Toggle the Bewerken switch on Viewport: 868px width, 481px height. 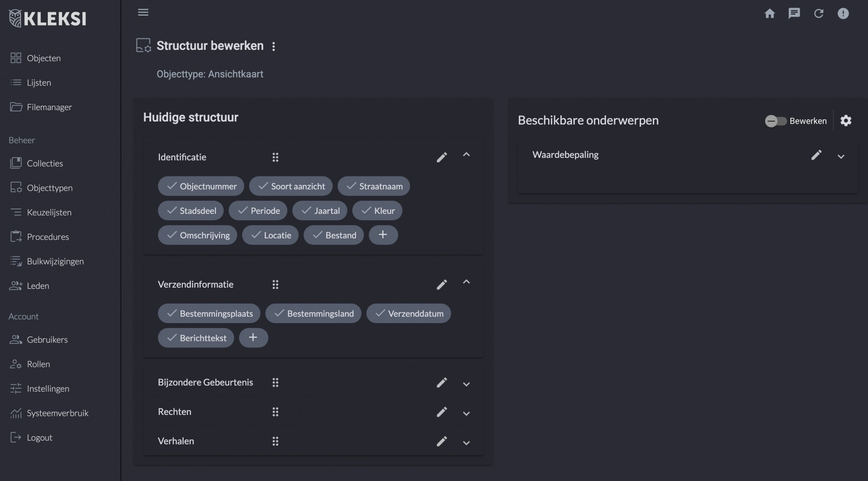tap(776, 121)
